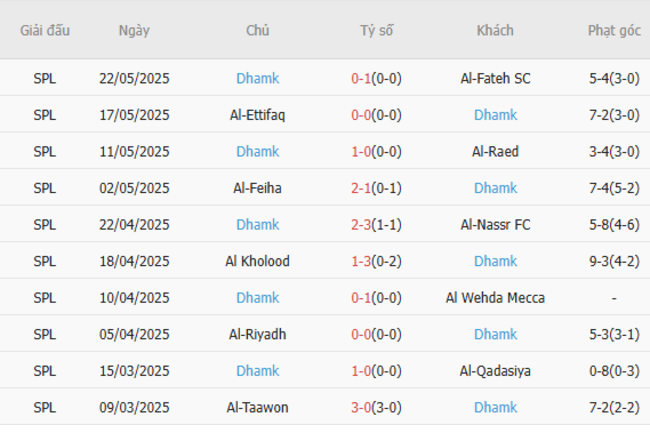Click the "Tỷ số" column header
This screenshot has height=433, width=650.
click(377, 30)
